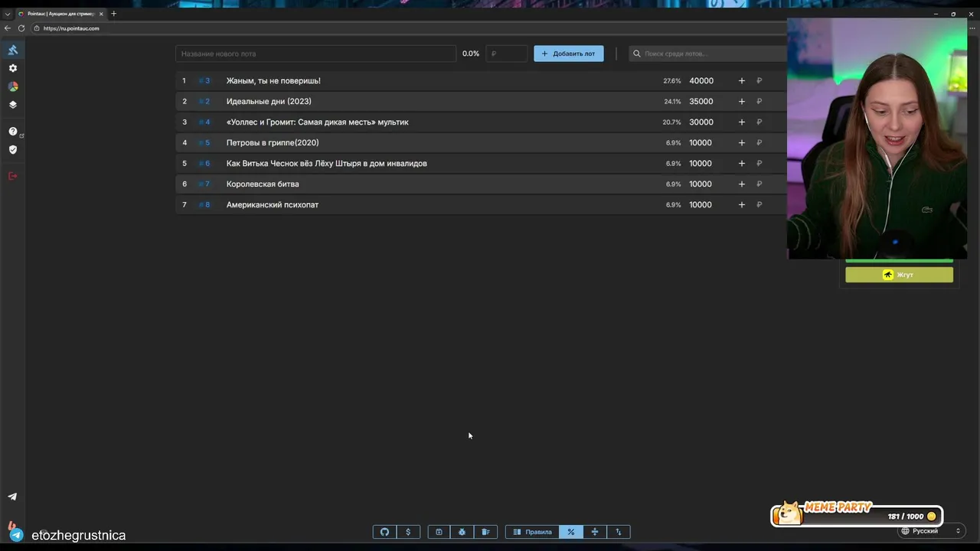Image resolution: width=980 pixels, height=551 pixels.
Task: Toggle the divider compact view button
Action: click(x=594, y=532)
